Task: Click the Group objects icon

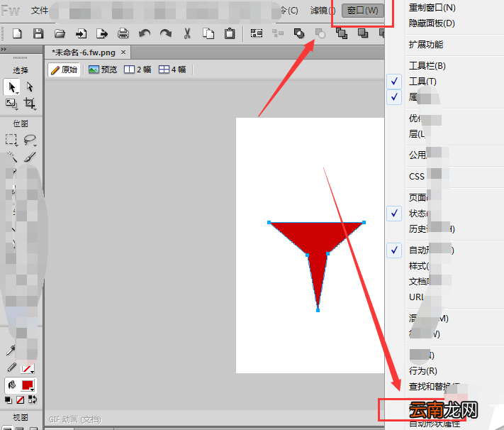Action: pos(257,33)
